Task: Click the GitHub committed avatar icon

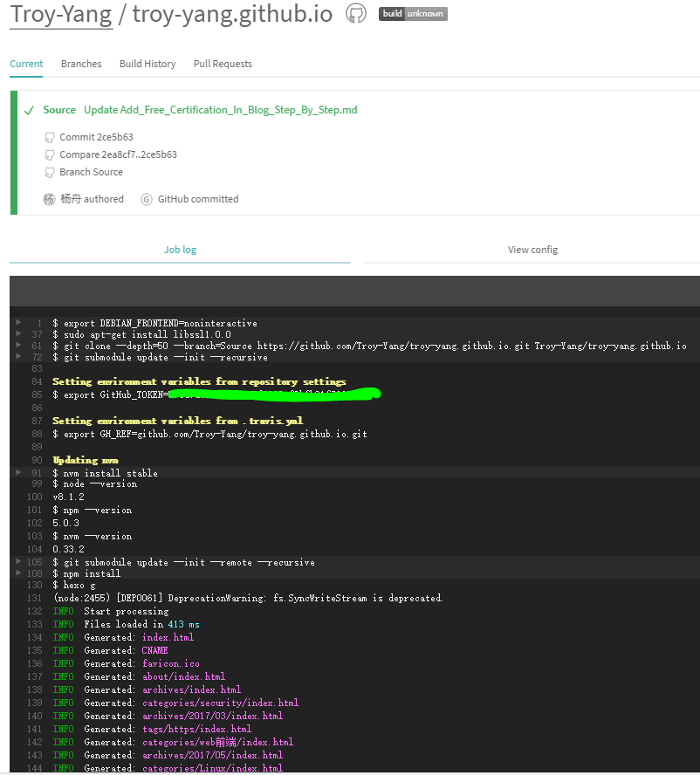Action: (147, 199)
